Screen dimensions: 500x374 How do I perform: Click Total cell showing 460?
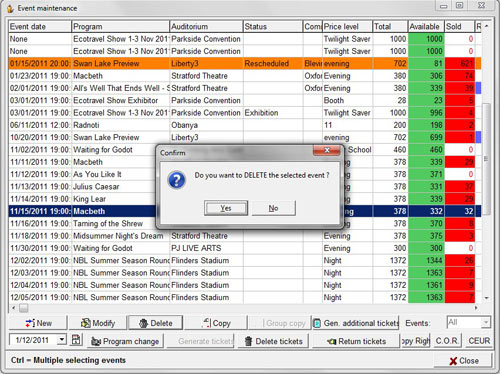tap(390, 150)
